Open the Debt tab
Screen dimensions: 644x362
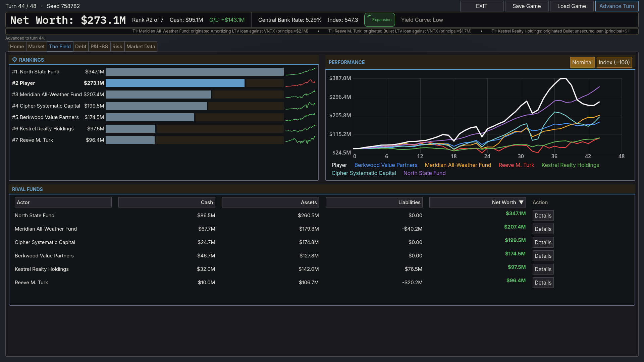(80, 47)
